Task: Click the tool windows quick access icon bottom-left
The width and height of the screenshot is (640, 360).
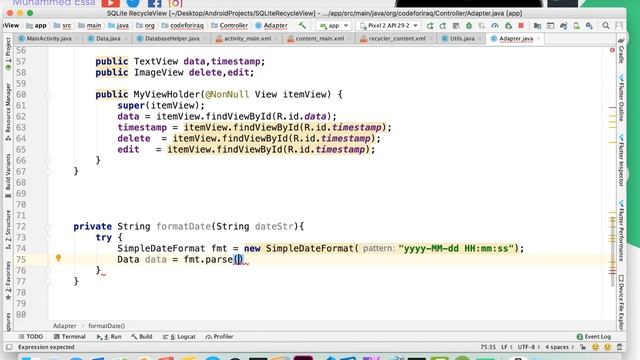Action: click(x=9, y=347)
